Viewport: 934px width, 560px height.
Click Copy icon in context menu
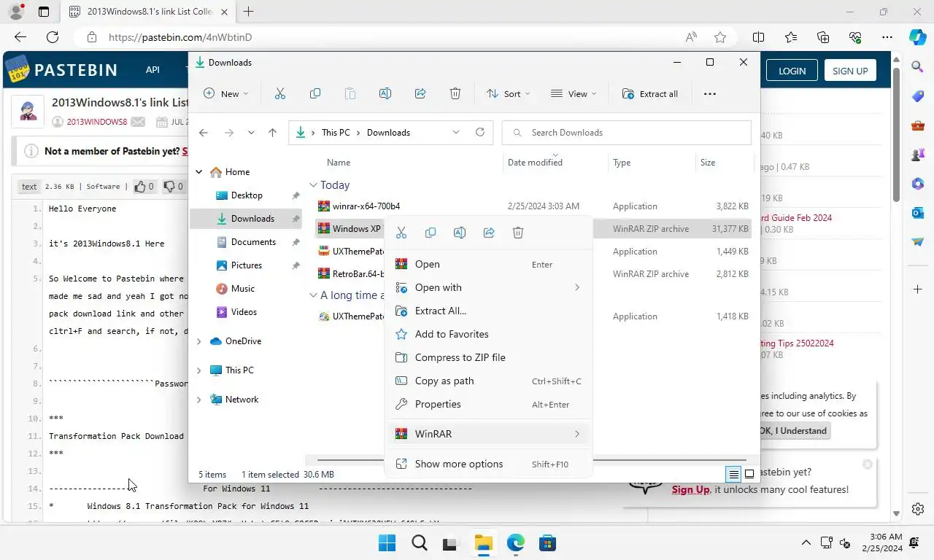pos(431,233)
